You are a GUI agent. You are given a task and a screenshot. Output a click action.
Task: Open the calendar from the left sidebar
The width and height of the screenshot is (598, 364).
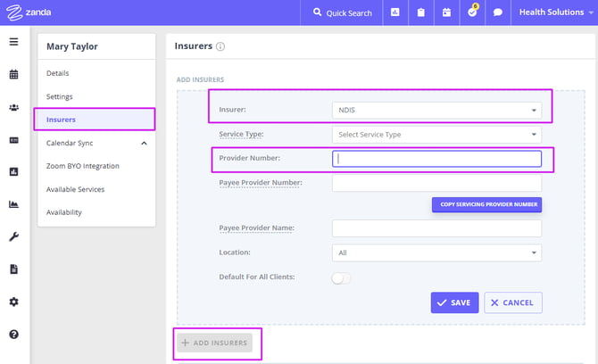click(x=13, y=75)
